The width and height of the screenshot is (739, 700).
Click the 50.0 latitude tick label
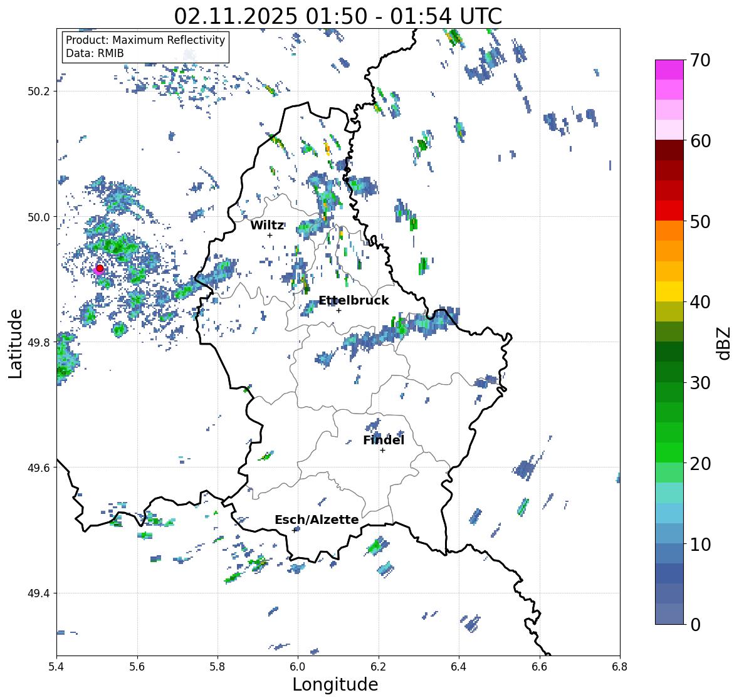(39, 217)
